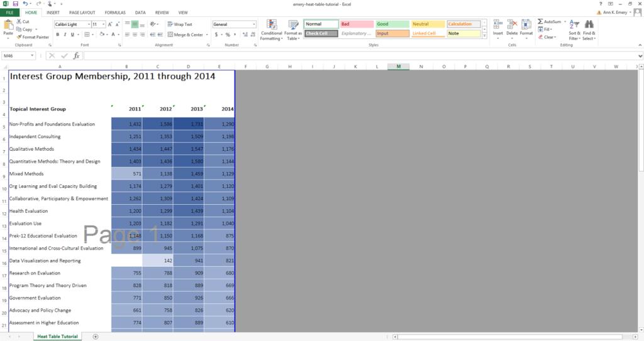The width and height of the screenshot is (644, 341).
Task: Open the Calibri Light font name dropdown
Action: click(x=89, y=24)
